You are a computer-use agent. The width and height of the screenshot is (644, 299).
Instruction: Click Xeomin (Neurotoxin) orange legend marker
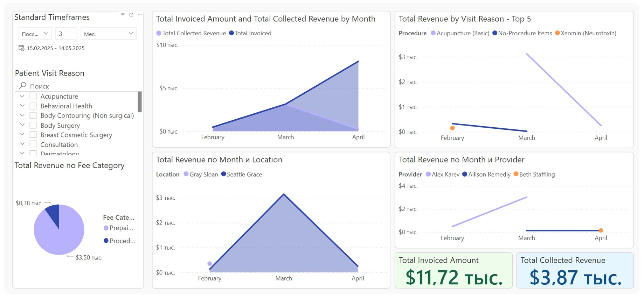point(557,33)
